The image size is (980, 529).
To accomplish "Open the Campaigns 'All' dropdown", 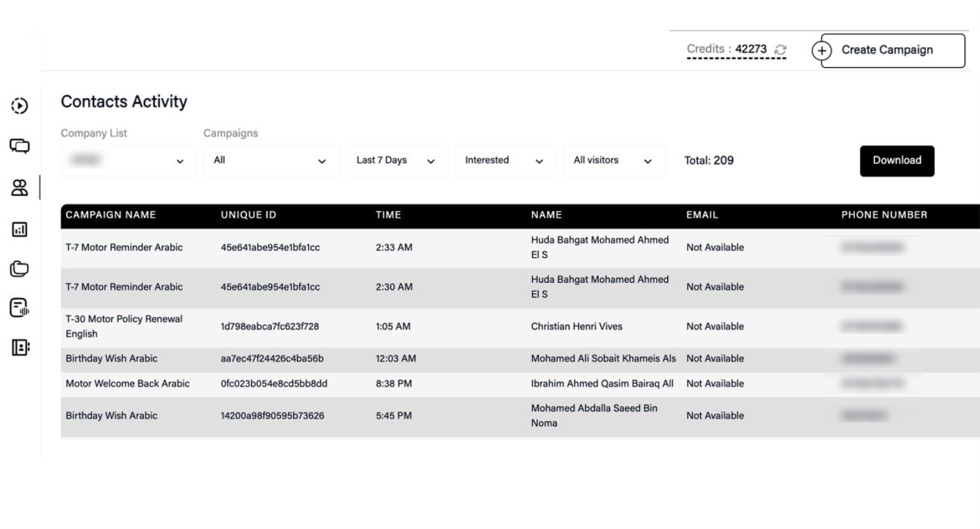I will (x=271, y=160).
